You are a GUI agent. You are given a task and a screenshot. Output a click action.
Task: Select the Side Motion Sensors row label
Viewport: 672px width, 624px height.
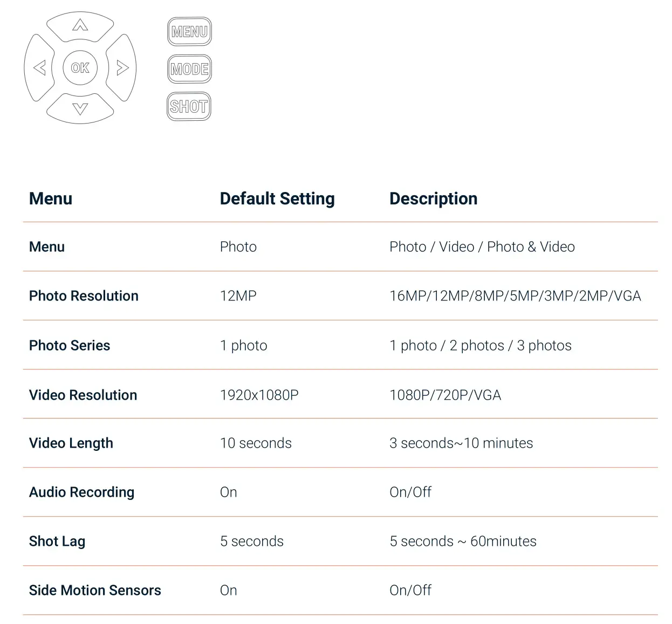[95, 590]
